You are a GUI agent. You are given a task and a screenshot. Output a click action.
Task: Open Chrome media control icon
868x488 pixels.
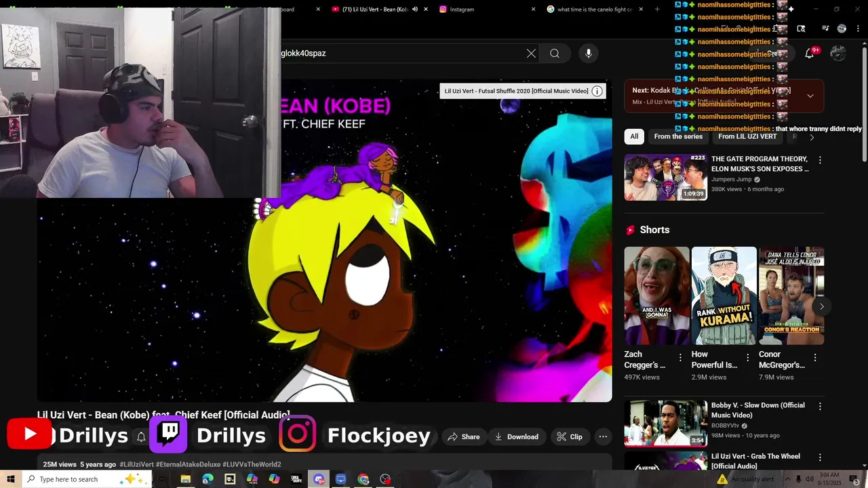[x=825, y=28]
